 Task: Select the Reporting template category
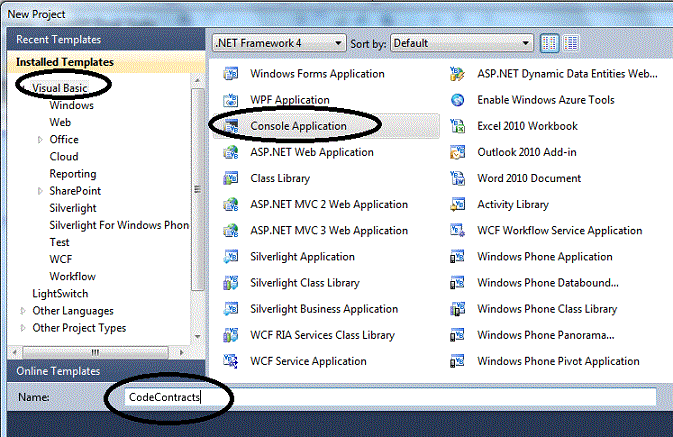[x=73, y=174]
